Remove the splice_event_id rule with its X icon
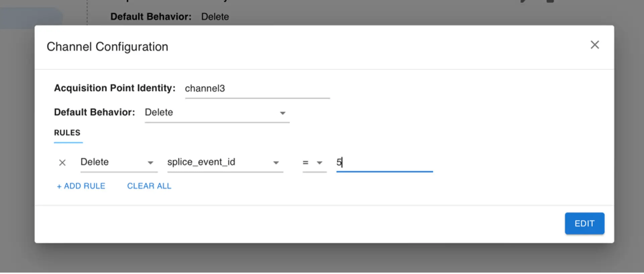Image resolution: width=644 pixels, height=274 pixels. (62, 163)
